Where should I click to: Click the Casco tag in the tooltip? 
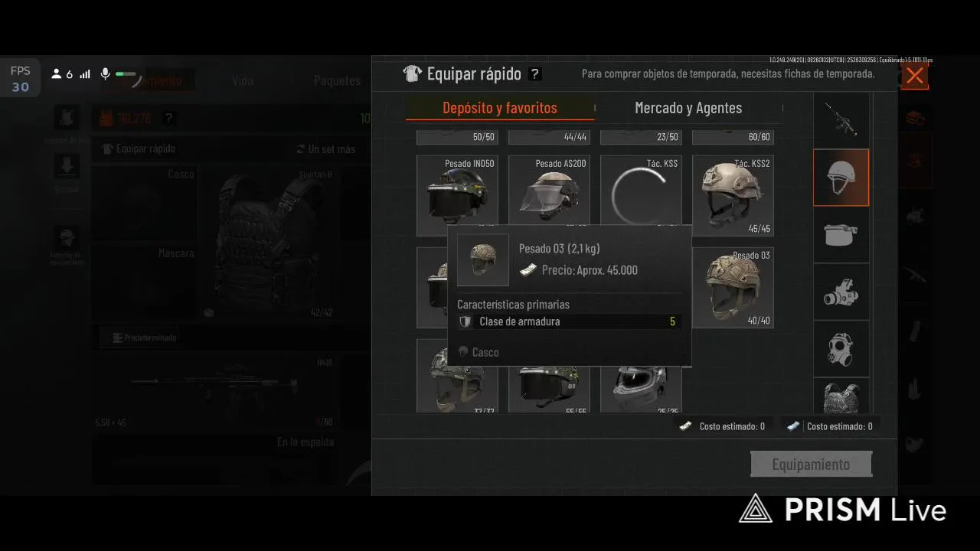point(479,352)
